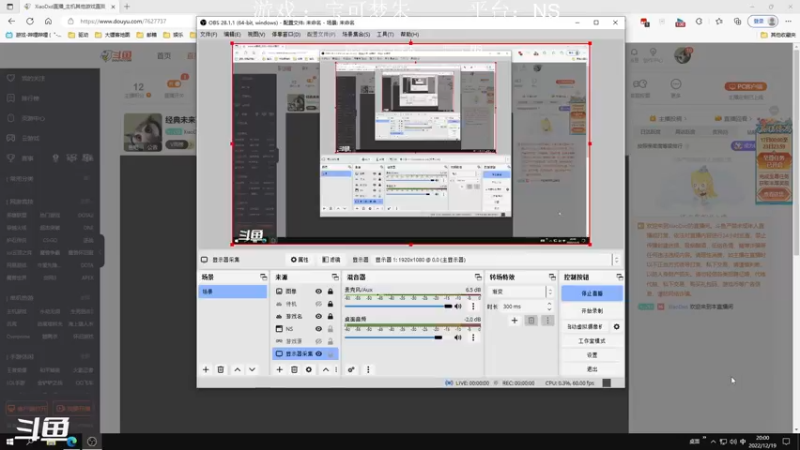This screenshot has height=450, width=800.
Task: Lock the NS source with its lock icon
Action: (330, 329)
